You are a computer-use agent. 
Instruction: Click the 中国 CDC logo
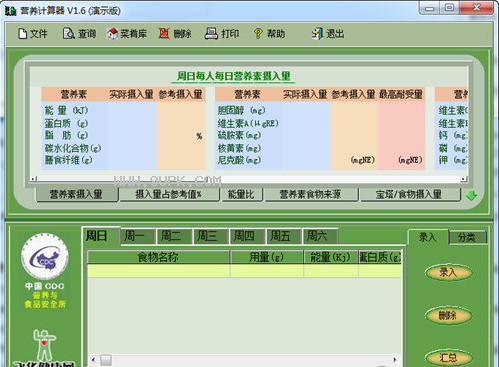click(45, 256)
